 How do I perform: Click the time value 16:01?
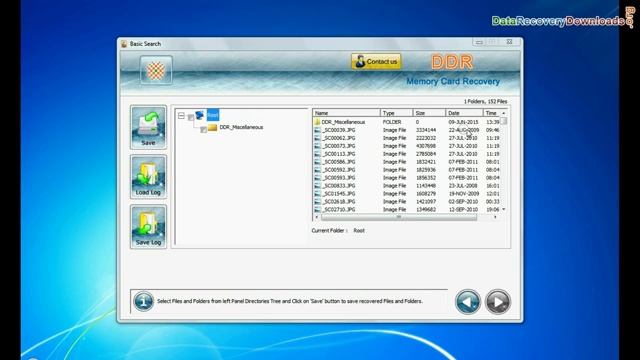(493, 186)
